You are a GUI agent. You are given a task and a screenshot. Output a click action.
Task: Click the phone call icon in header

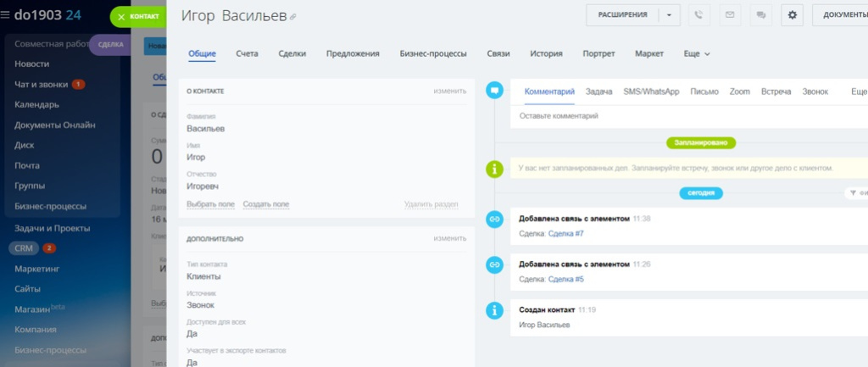pyautogui.click(x=699, y=15)
